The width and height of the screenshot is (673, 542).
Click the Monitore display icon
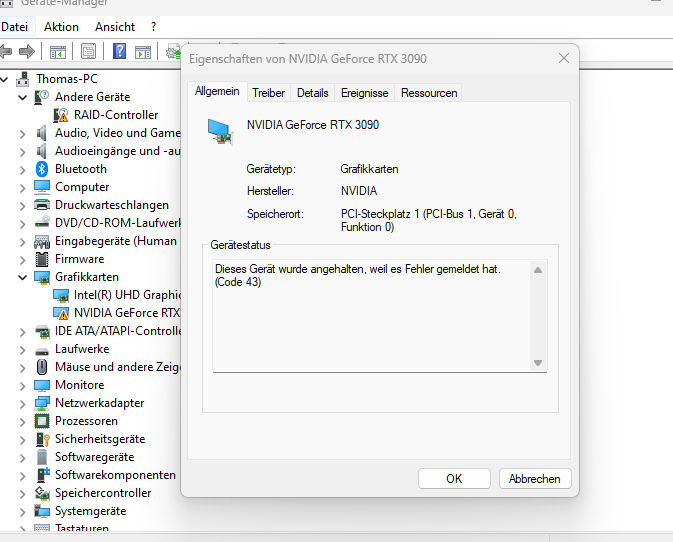click(x=42, y=385)
